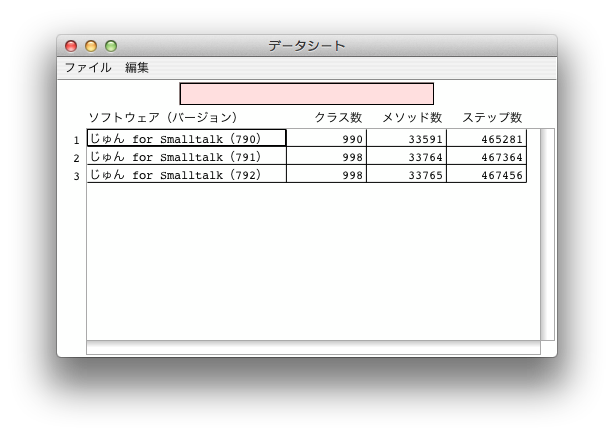
Task: Click column header クラス数
Action: (338, 117)
